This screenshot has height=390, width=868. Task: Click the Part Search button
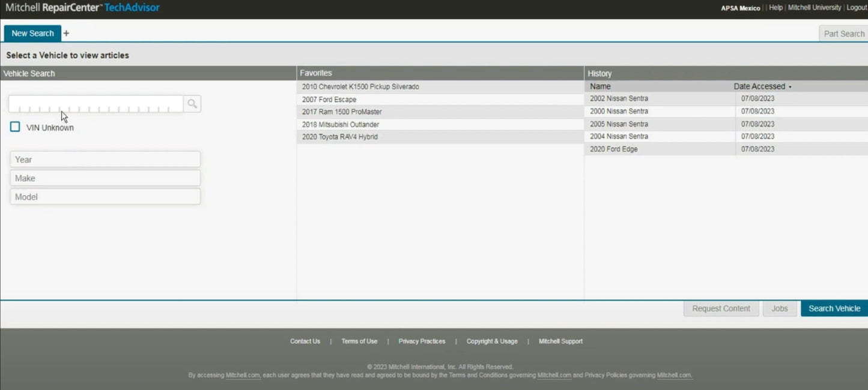click(x=843, y=34)
